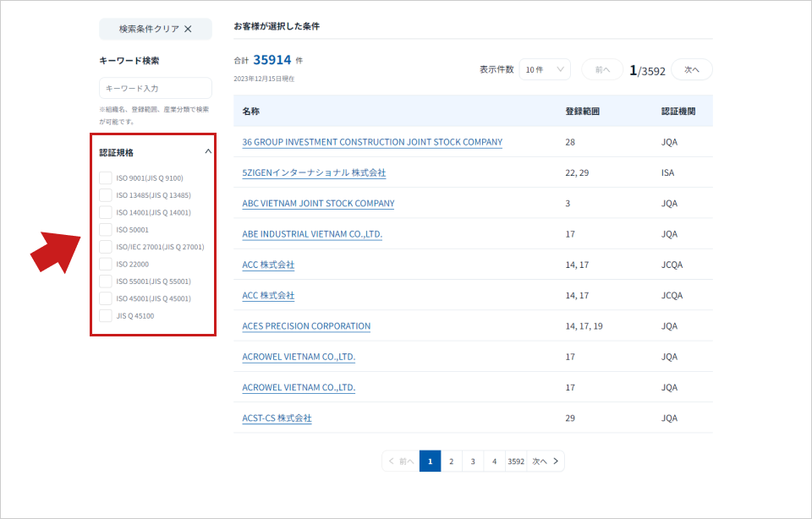The height and width of the screenshot is (519, 812).
Task: Open the ACC 株式会社 company page
Action: (x=268, y=265)
